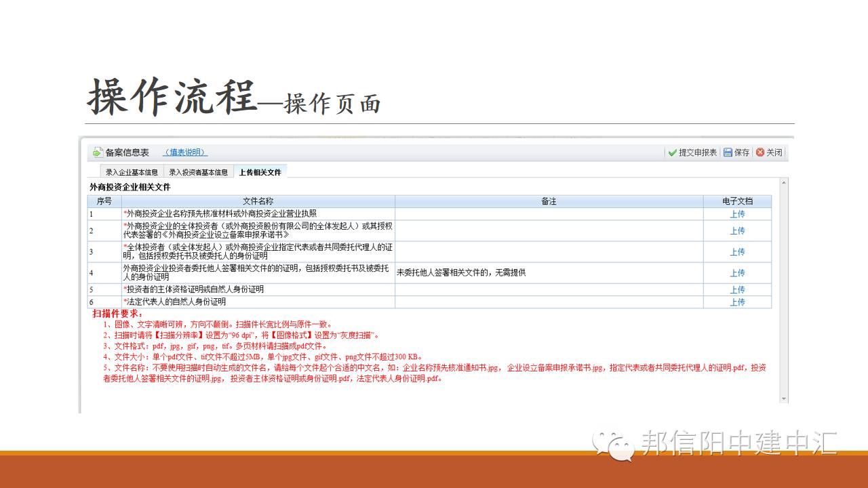This screenshot has height=488, width=868.
Task: Click 上传 for row 4 委托他人签署证明
Action: tap(737, 273)
